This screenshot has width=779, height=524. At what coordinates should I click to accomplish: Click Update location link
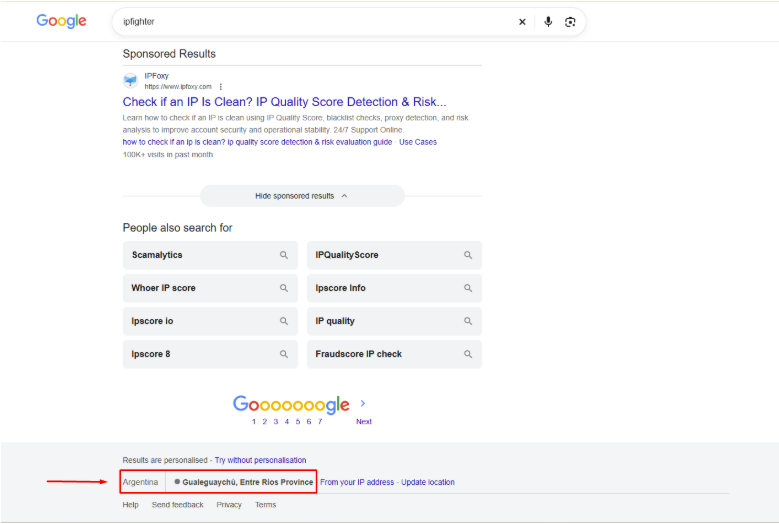tap(428, 482)
